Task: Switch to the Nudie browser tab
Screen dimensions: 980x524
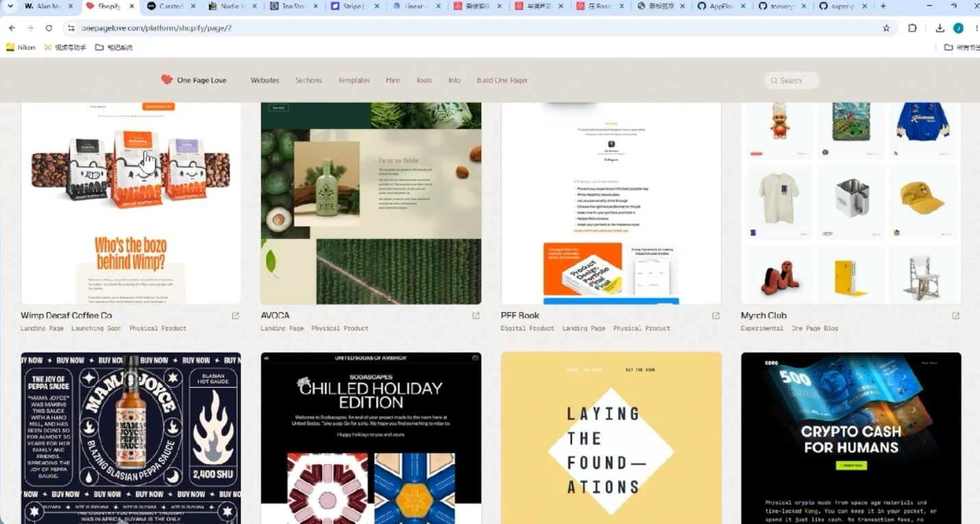Action: coord(231,6)
